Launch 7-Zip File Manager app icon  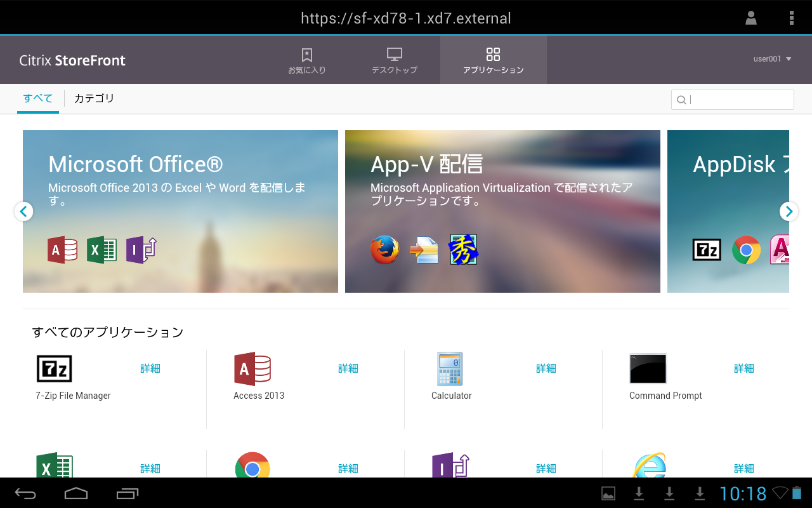[x=54, y=368]
